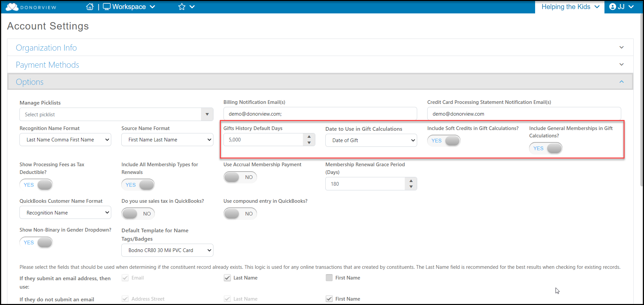Increase Membership Renewal Grace Period days
Screen dimensions: 644x305
[x=411, y=181]
